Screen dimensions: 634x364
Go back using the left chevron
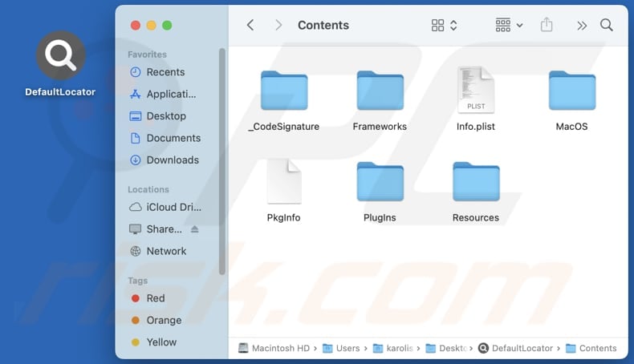pyautogui.click(x=250, y=25)
